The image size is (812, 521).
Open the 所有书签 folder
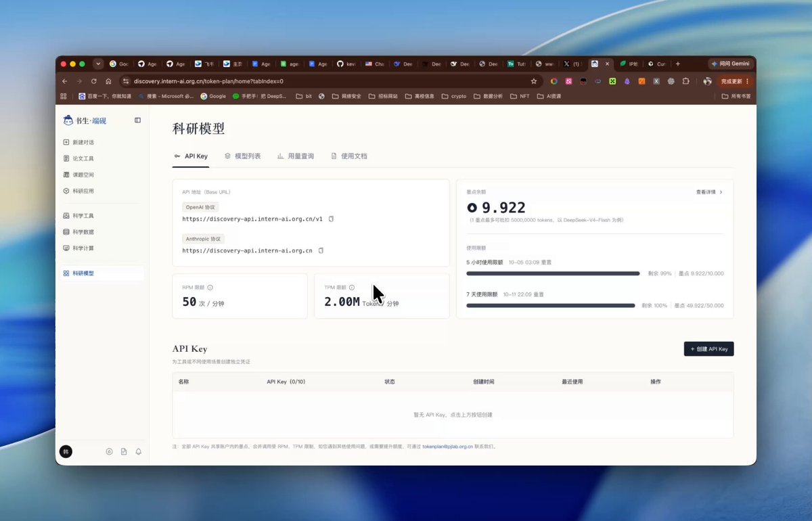pos(736,96)
